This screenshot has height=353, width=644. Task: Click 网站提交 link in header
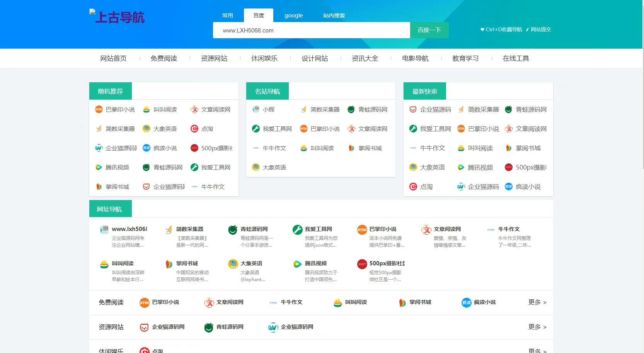pyautogui.click(x=538, y=29)
